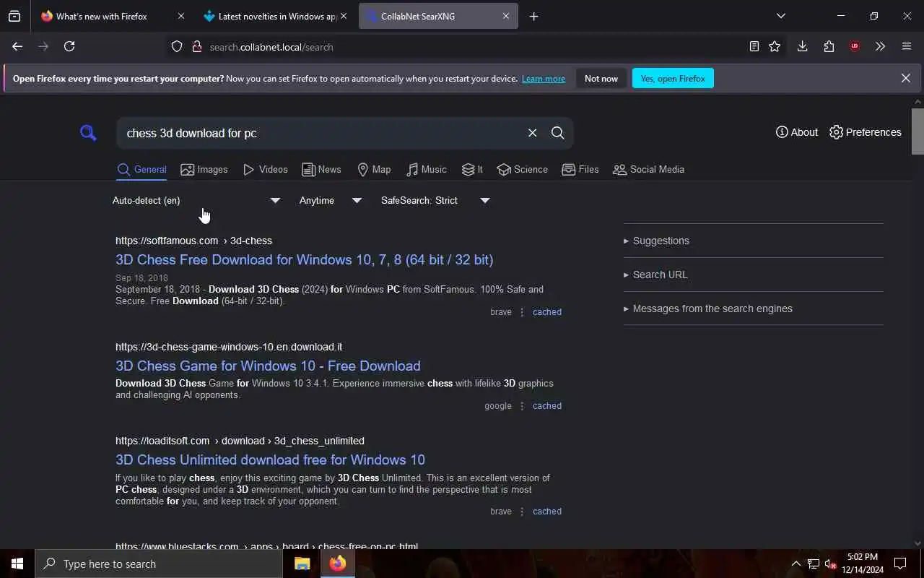
Task: Open Auto-detect (en) language dropdown
Action: click(x=196, y=200)
